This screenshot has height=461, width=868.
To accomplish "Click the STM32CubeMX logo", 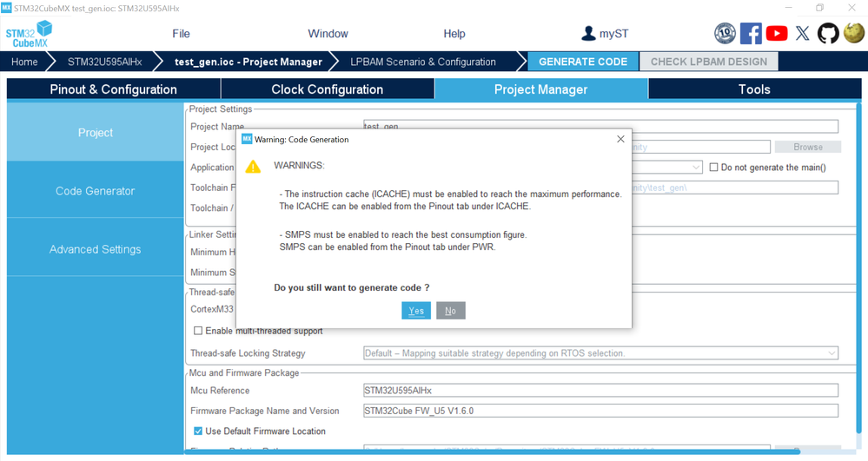I will pos(29,34).
